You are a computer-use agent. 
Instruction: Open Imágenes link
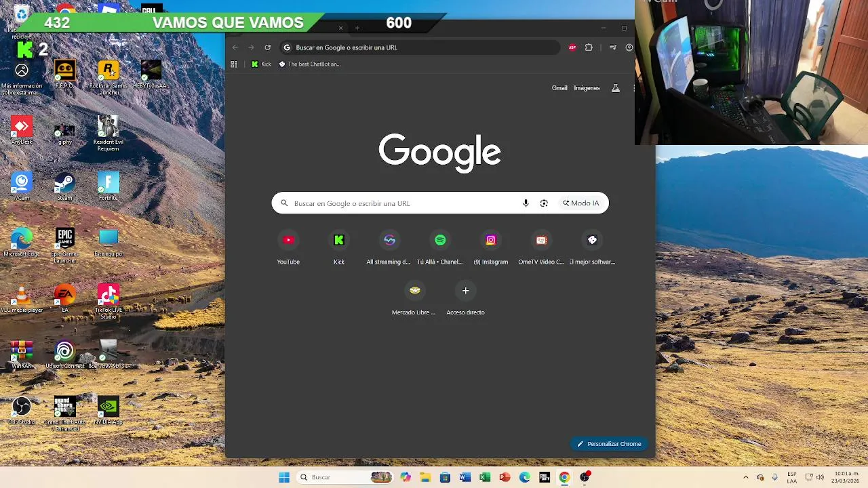(x=587, y=88)
